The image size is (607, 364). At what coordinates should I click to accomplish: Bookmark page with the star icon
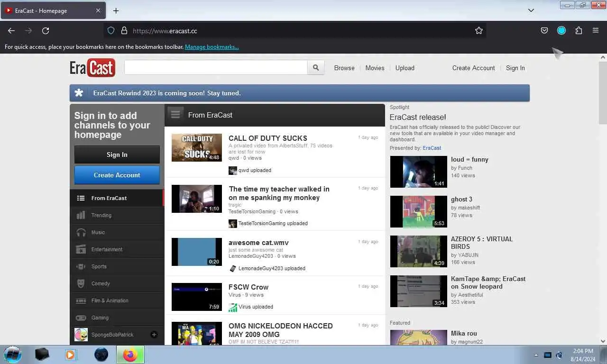coord(479,30)
